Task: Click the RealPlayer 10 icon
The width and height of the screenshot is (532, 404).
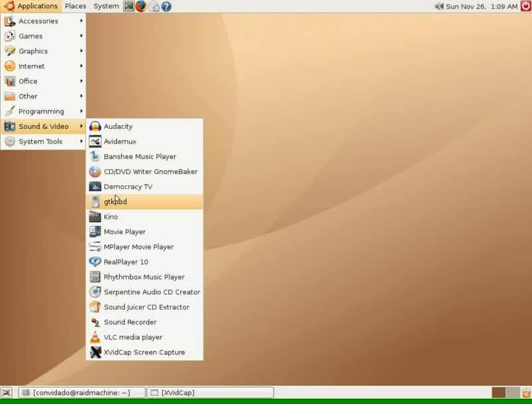Action: [x=95, y=262]
